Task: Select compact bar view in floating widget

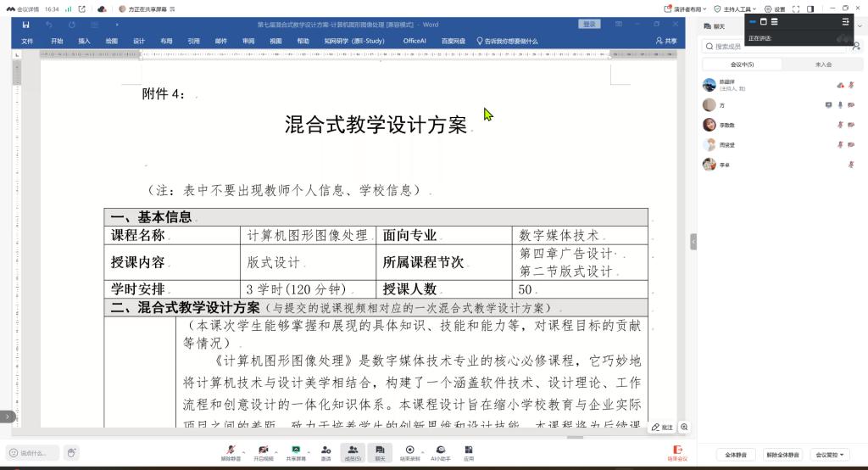Action: click(x=753, y=21)
